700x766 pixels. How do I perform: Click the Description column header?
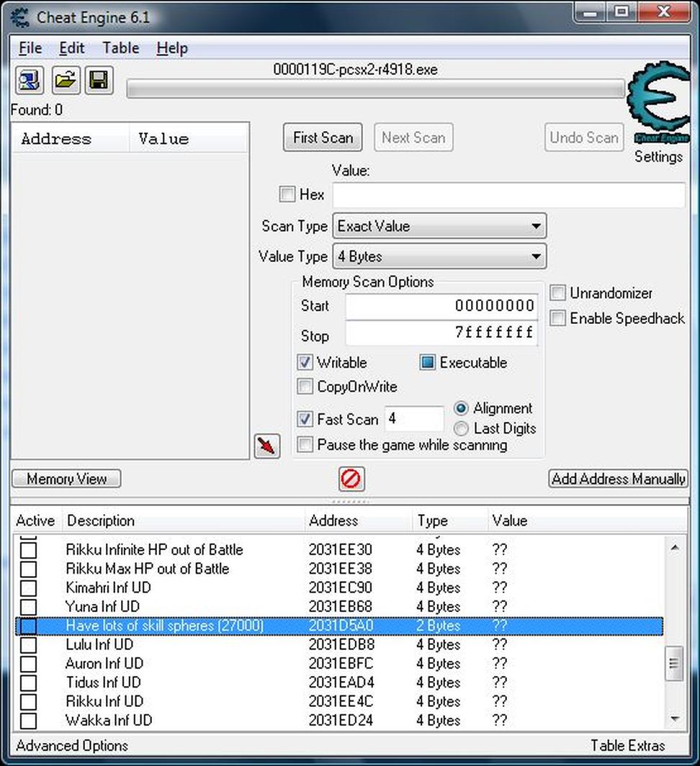point(184,521)
